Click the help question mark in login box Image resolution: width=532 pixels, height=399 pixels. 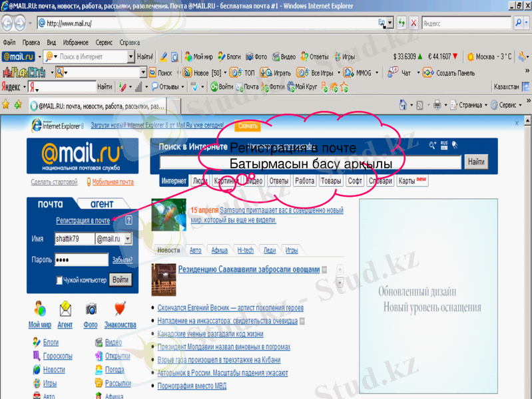point(129,221)
